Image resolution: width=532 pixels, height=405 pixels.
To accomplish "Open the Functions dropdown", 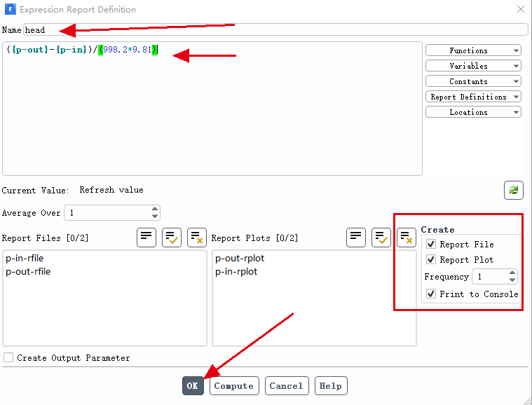I will coord(473,50).
